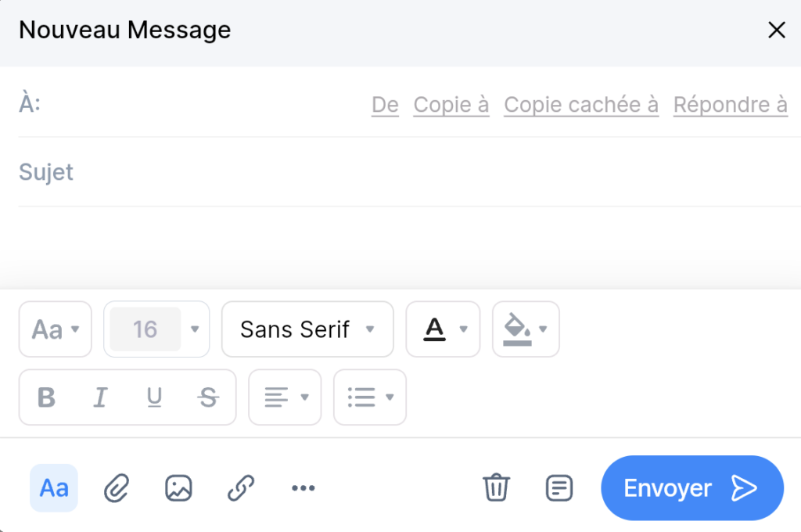Show the Copie cachée à field
Screen dimensions: 801x532
(580, 104)
